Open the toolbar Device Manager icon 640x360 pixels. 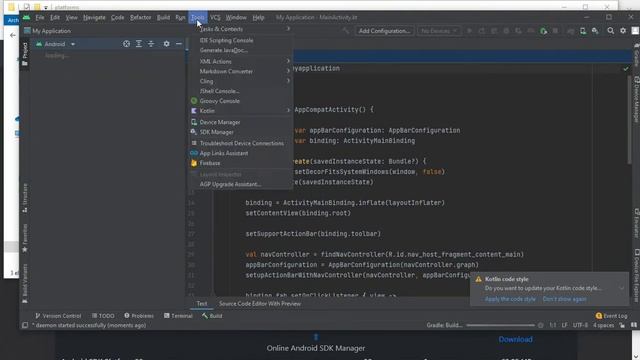coord(583,31)
